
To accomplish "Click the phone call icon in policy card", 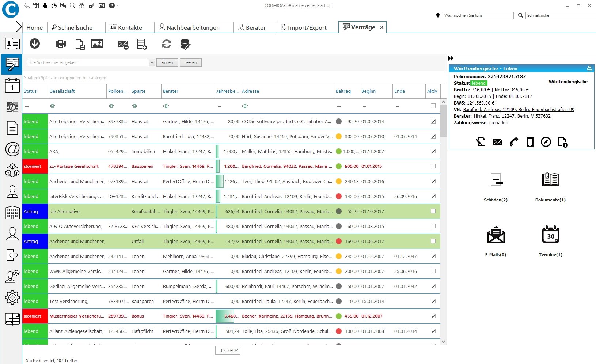I will tap(514, 142).
